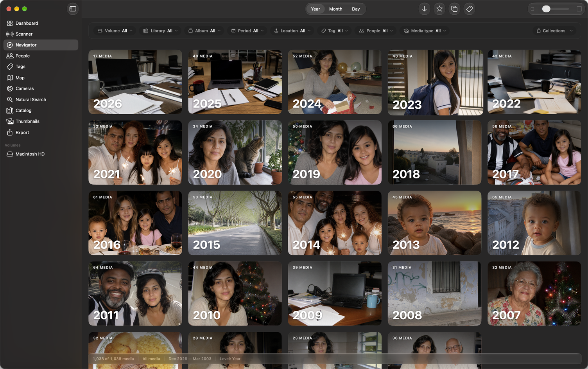Image resolution: width=588 pixels, height=369 pixels.
Task: Open the 2020 year thumbnail
Action: 235,152
